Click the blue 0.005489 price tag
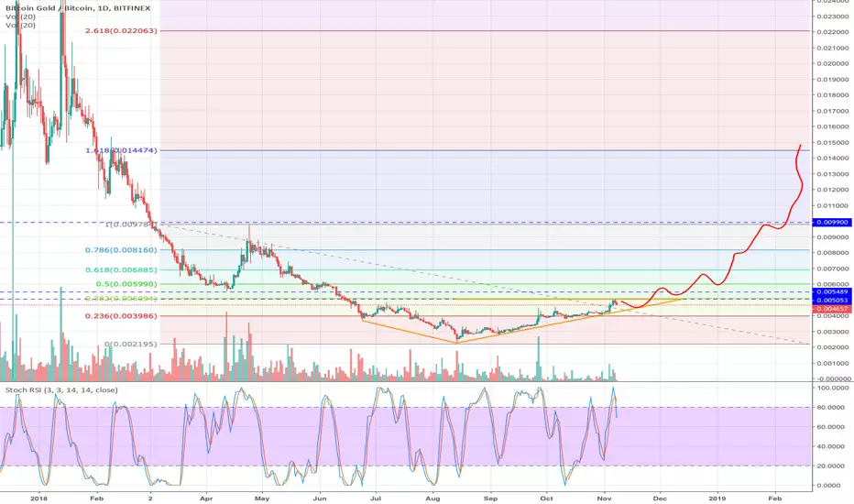This screenshot has height=504, width=854. click(831, 292)
